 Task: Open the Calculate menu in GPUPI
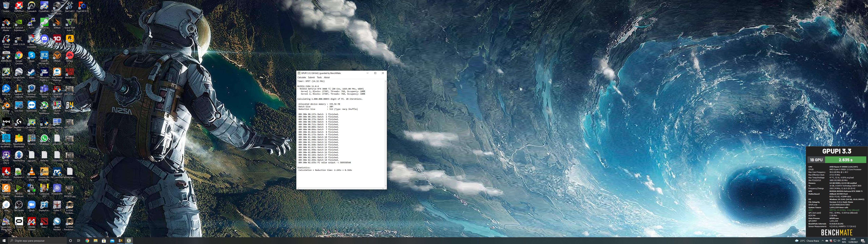pyautogui.click(x=302, y=77)
